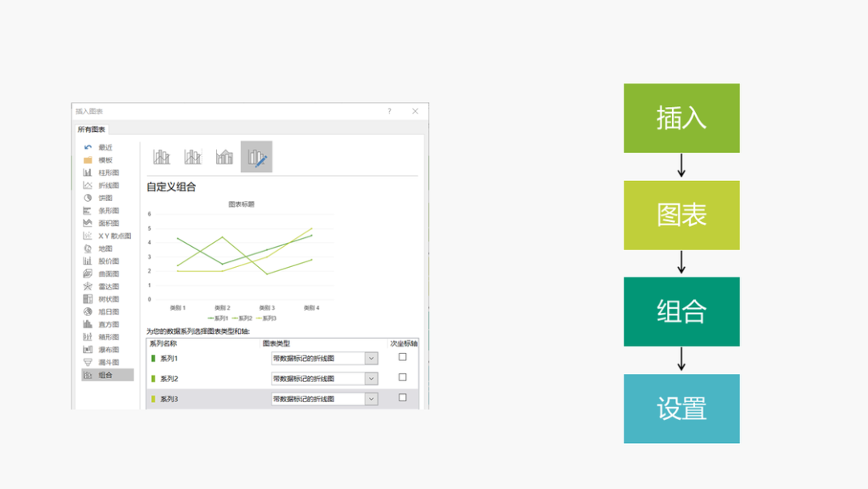
Task: Click the 图表标题 chart title
Action: [x=241, y=204]
